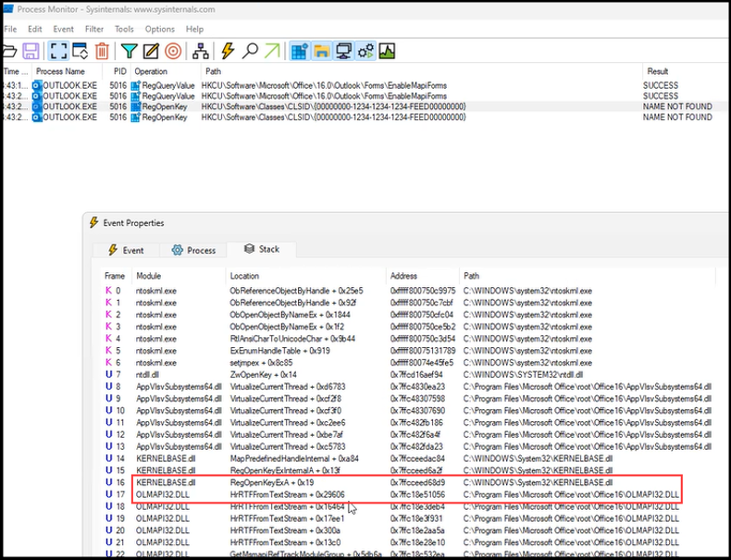Viewport: 731px width, 560px height.
Task: Toggle Show Process and Thread Activity
Action: 365,50
